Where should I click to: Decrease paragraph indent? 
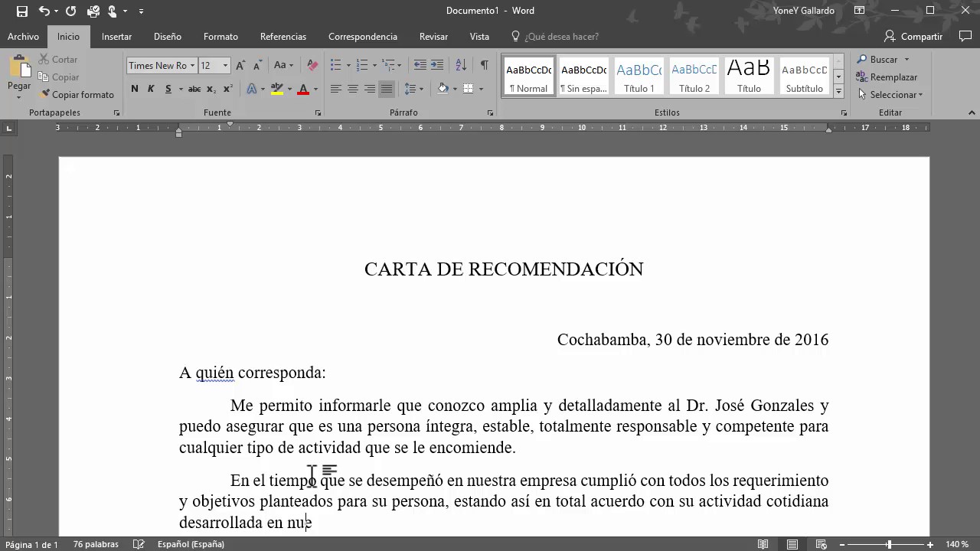420,66
